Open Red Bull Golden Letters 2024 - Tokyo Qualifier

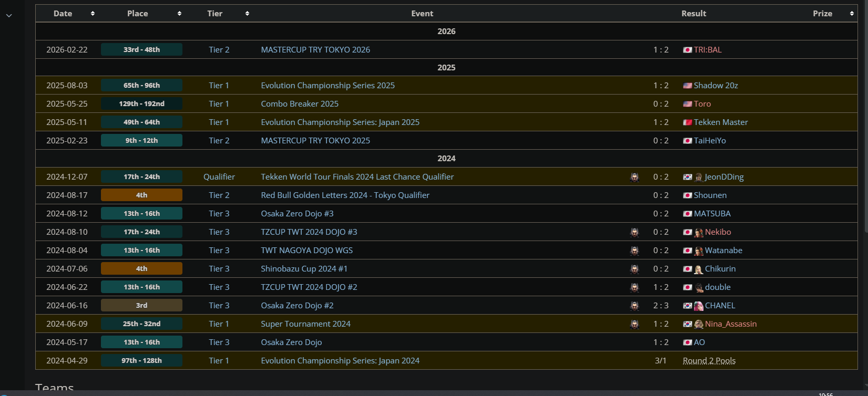345,195
